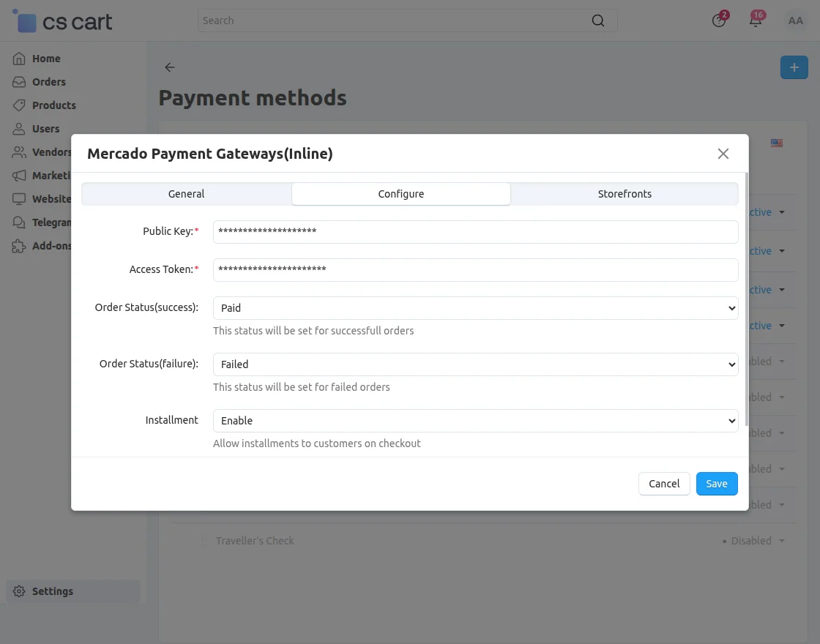Click 'Allow installments to customers on checkout' text
Viewport: 820px width, 644px height.
[x=316, y=443]
